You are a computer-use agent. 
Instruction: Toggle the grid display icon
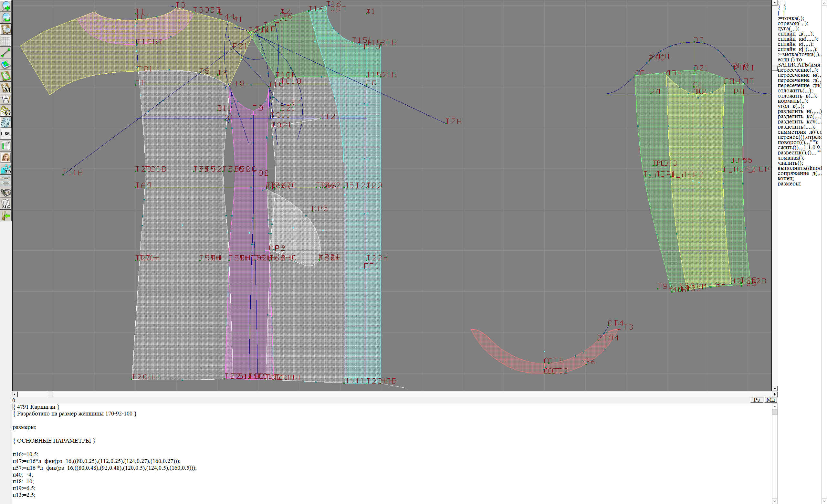[6, 41]
